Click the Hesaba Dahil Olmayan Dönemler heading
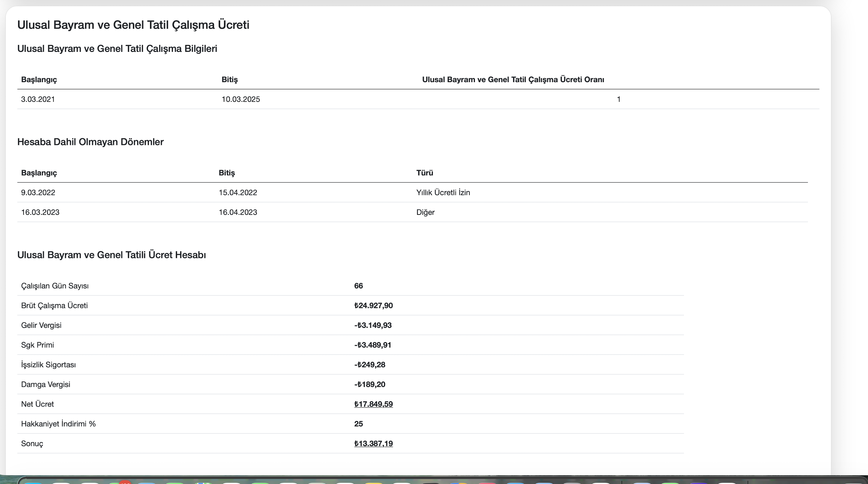 coord(90,142)
